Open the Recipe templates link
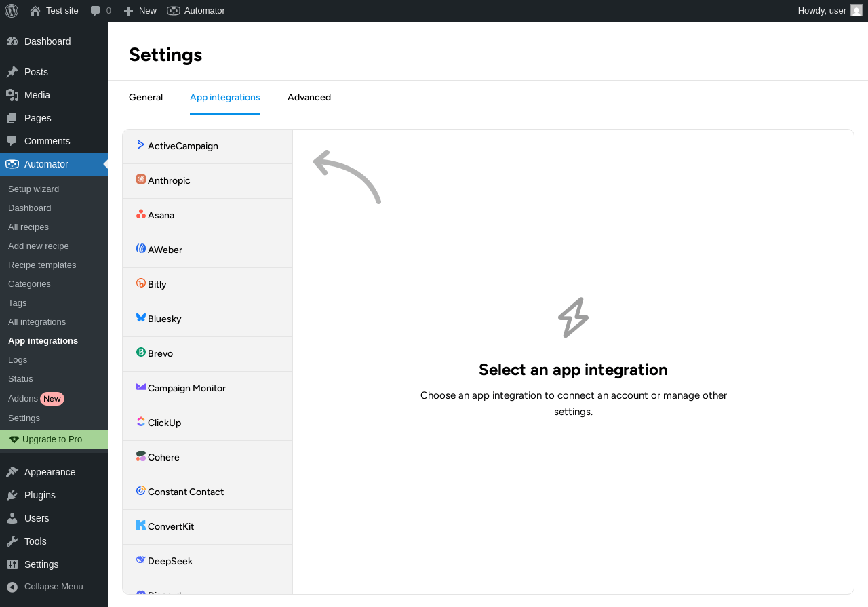The height and width of the screenshot is (607, 868). pyautogui.click(x=42, y=265)
